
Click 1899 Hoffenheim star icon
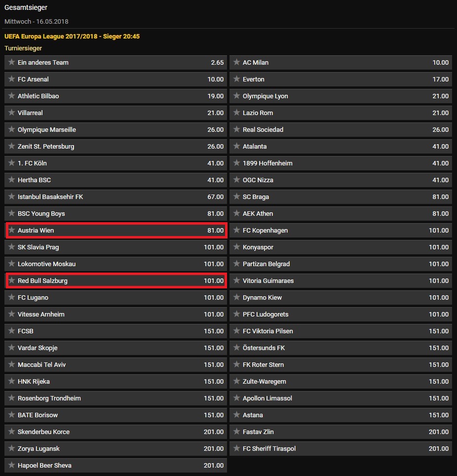(237, 163)
